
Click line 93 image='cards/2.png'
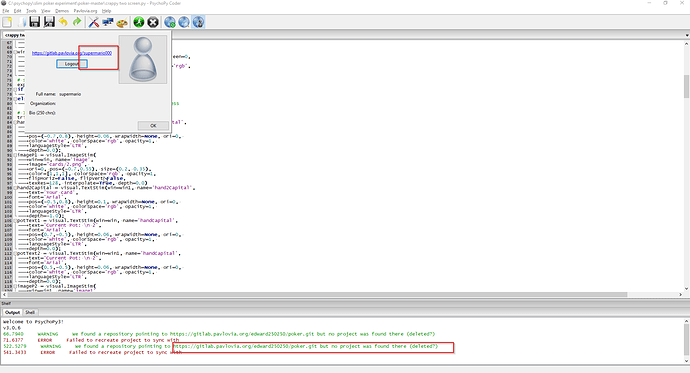[56, 165]
